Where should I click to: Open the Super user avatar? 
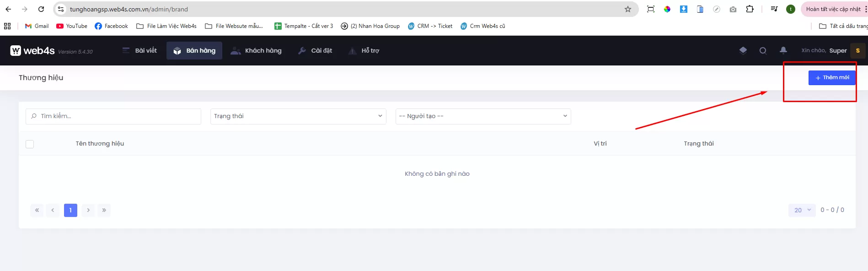point(857,51)
